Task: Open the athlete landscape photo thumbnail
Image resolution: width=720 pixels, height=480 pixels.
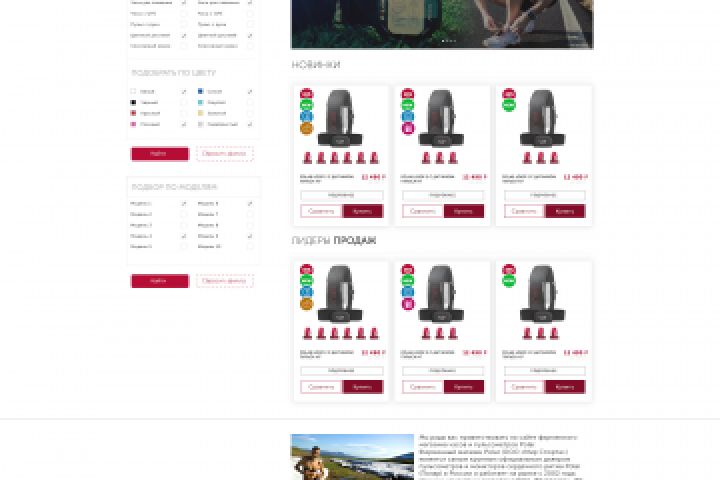Action: click(x=352, y=457)
